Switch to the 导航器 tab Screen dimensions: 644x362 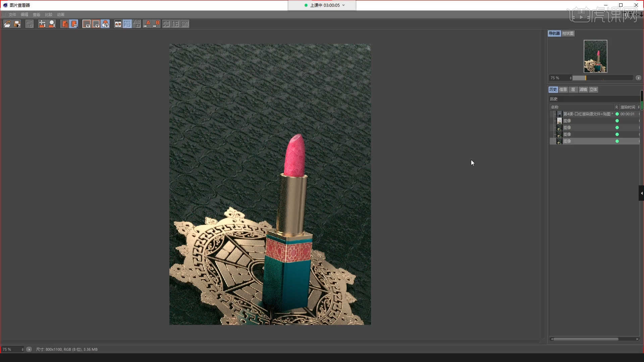point(554,33)
